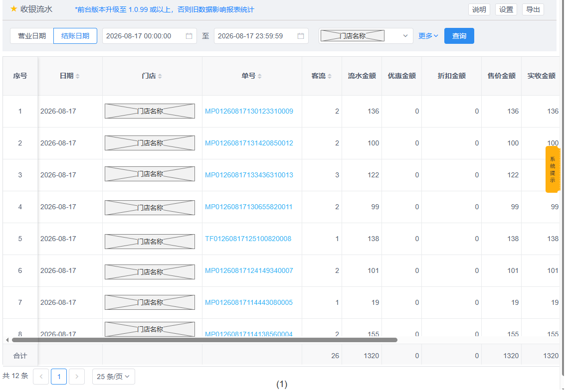
Task: Go to next page arrow
Action: (x=77, y=377)
